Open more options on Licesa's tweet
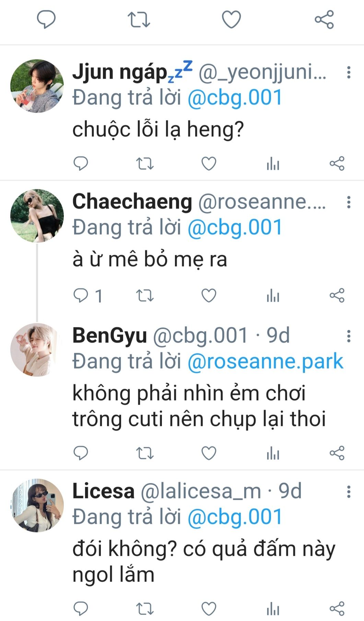This screenshot has height=621, width=364. click(x=349, y=492)
